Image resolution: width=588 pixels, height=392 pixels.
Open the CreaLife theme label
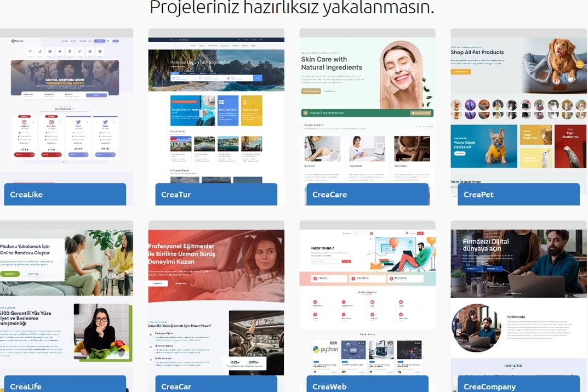[x=65, y=386]
